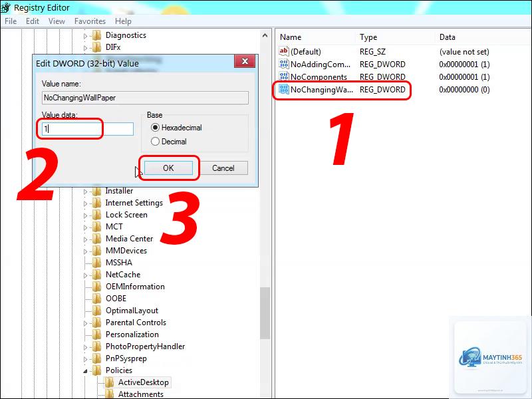
Task: Expand the Diagnostics tree node
Action: [x=85, y=36]
